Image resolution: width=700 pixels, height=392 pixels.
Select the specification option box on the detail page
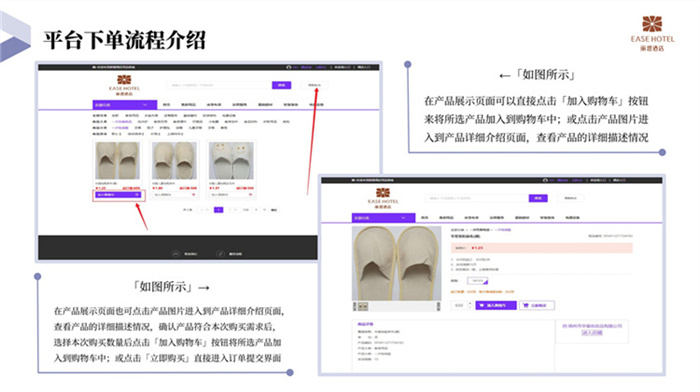(x=477, y=281)
